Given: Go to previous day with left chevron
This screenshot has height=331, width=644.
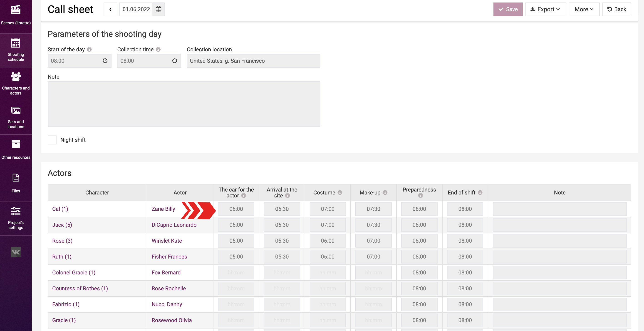Looking at the screenshot, I should 110,9.
